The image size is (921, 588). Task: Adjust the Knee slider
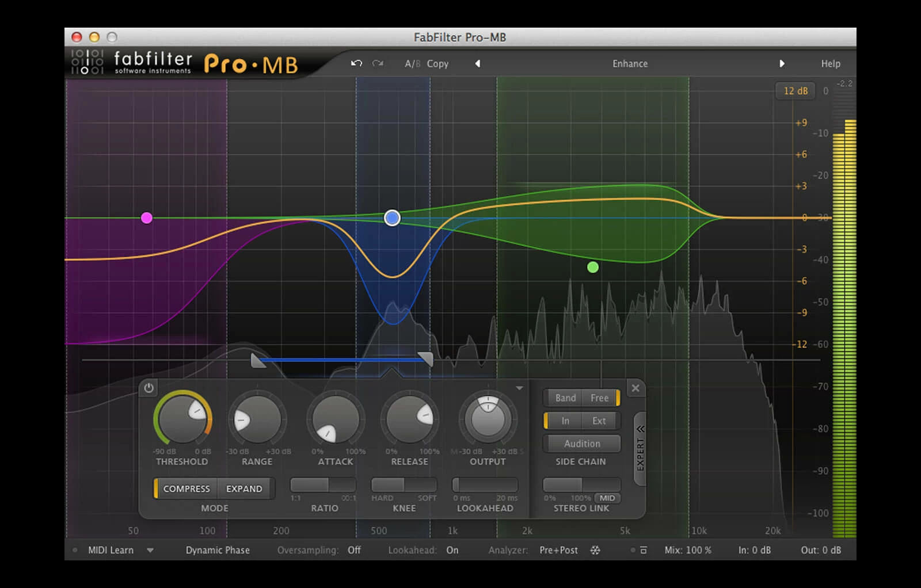[404, 484]
